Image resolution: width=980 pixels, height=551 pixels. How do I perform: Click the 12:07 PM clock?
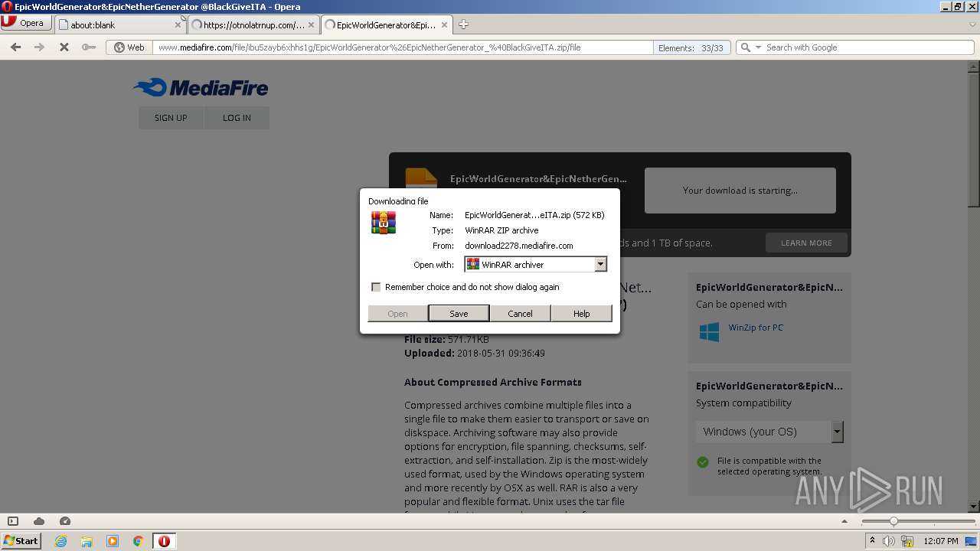click(x=941, y=541)
